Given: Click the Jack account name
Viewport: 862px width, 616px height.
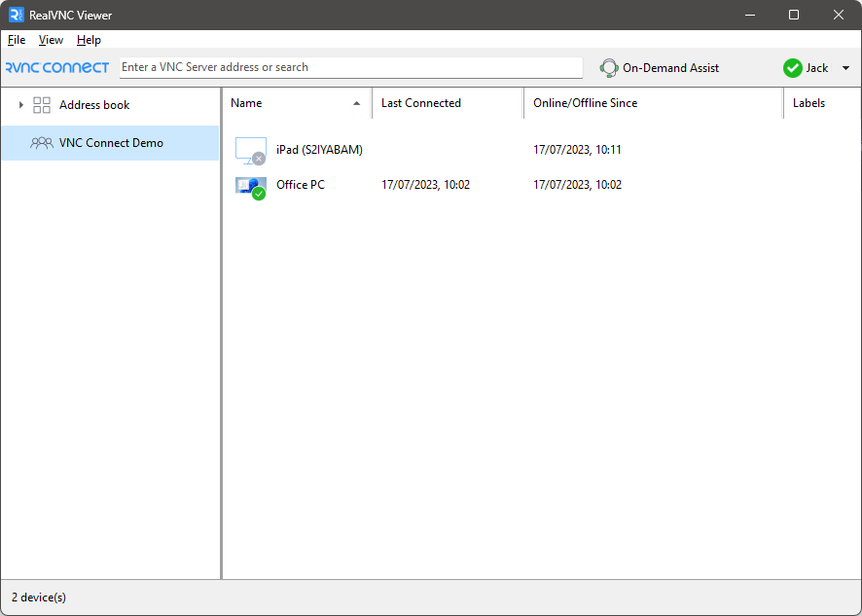Looking at the screenshot, I should [817, 68].
